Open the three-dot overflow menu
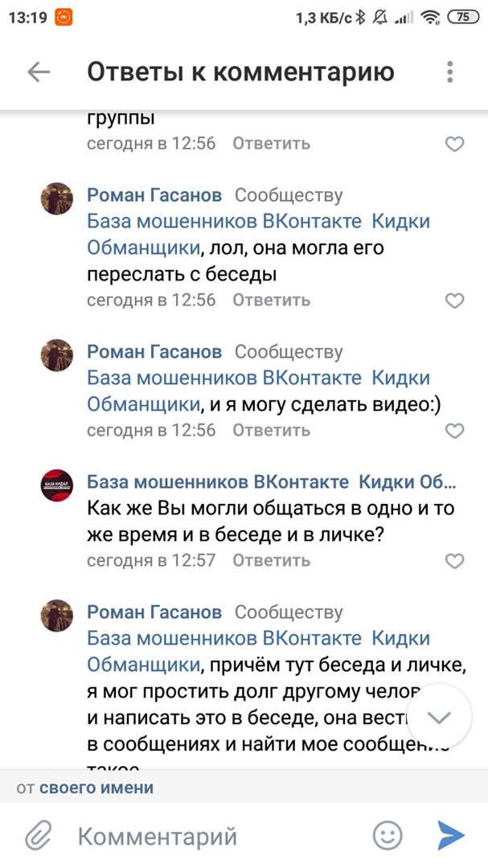Screen dimensions: 488x868 tap(449, 72)
